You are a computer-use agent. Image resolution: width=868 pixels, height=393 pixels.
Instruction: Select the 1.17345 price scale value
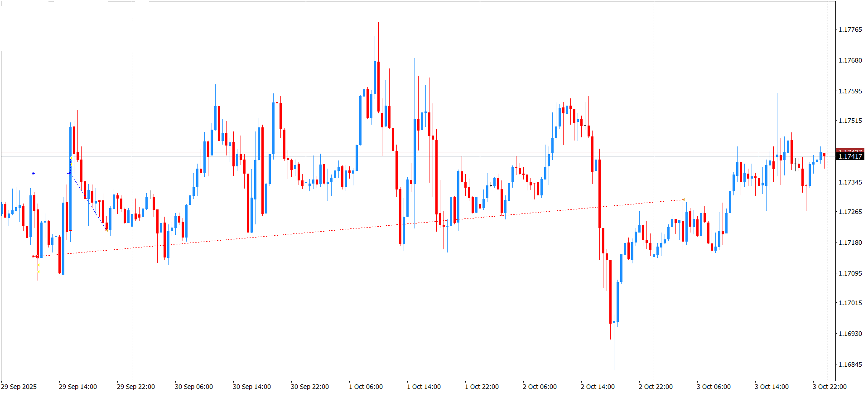coord(850,182)
